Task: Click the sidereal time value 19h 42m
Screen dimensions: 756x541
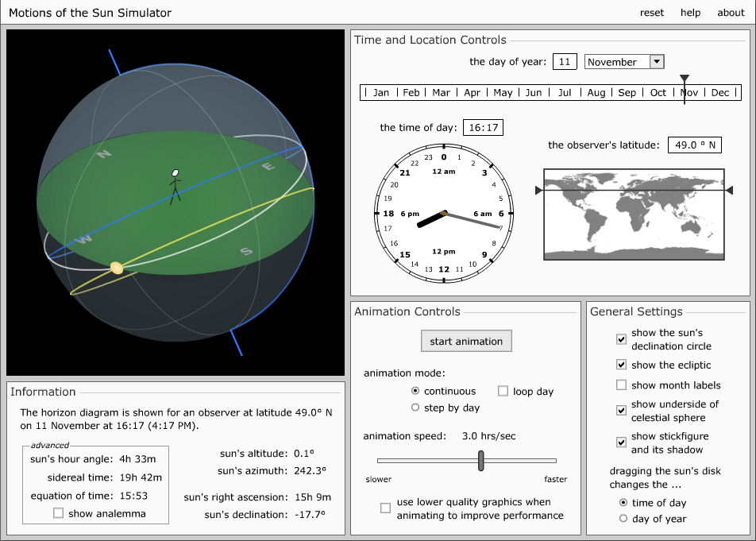Action: tap(141, 477)
